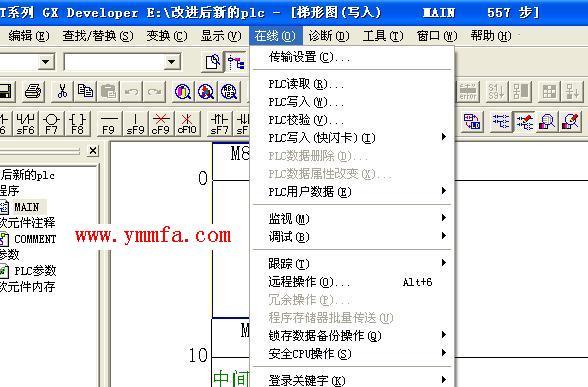Screen dimensions: 588x387
Task: Click the Paste toolbar icon
Action: pyautogui.click(x=108, y=92)
